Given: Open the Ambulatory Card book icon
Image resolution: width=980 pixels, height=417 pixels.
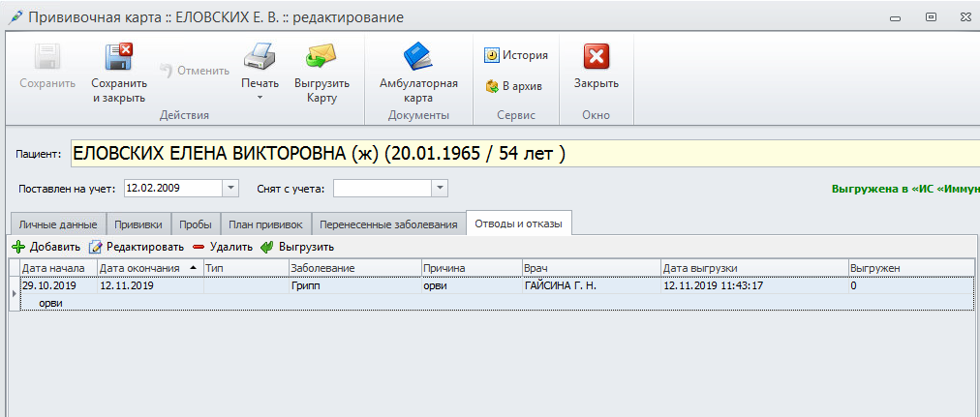Looking at the screenshot, I should point(418,56).
